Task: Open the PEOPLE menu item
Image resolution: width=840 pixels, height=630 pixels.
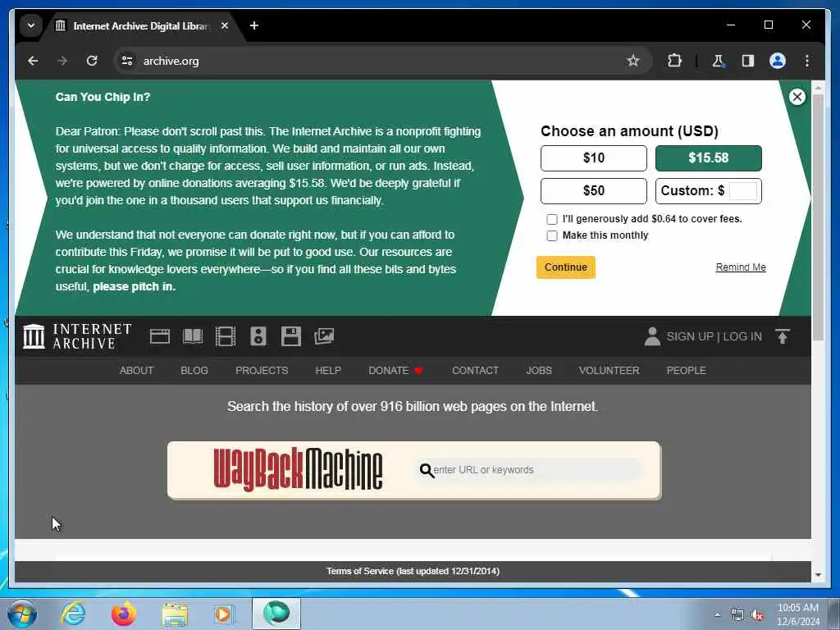Action: 687,371
